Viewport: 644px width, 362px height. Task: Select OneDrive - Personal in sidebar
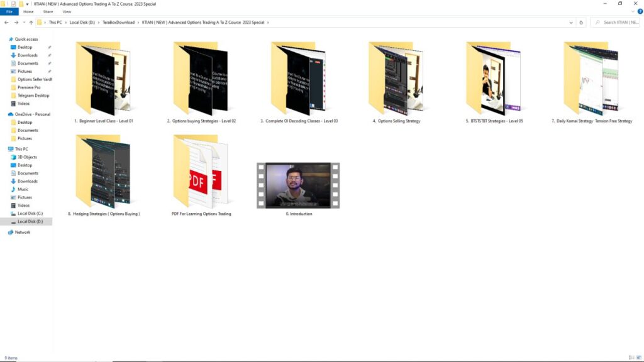(x=33, y=114)
